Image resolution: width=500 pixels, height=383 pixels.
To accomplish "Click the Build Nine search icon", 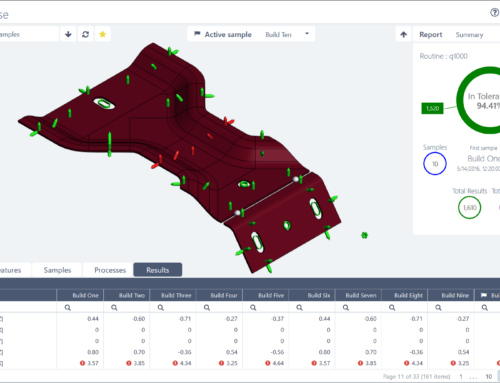I will pos(438,308).
